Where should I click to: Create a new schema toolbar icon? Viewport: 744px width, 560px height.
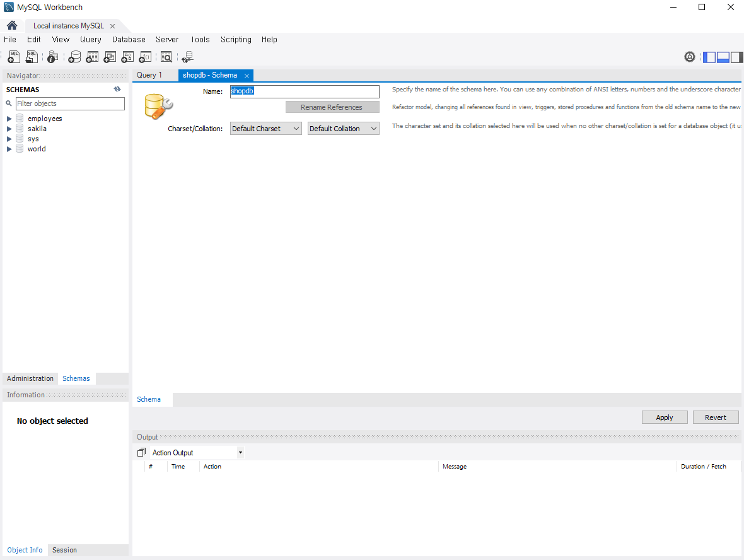click(74, 57)
